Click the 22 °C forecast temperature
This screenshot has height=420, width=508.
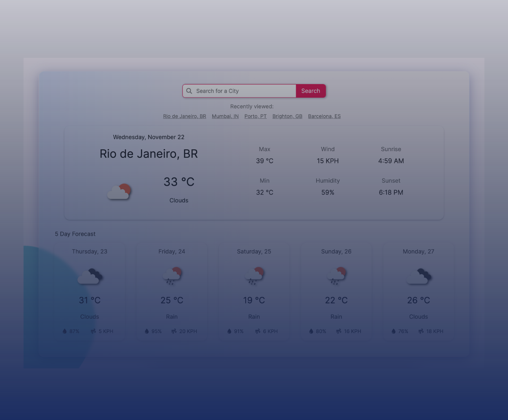tap(336, 300)
